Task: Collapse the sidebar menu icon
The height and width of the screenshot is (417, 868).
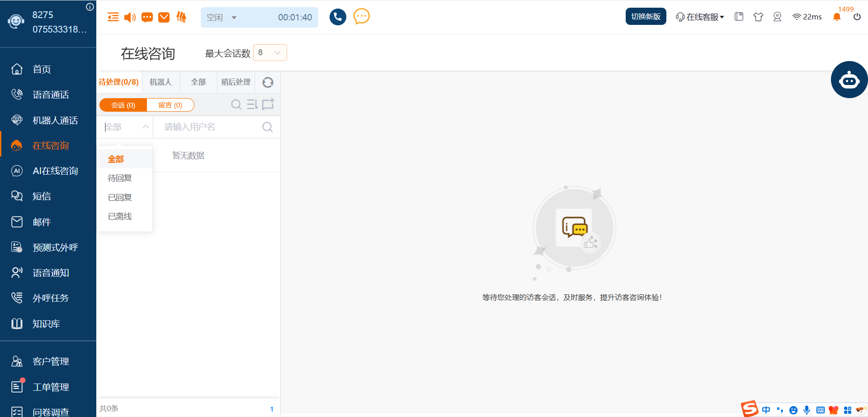Action: [x=113, y=17]
